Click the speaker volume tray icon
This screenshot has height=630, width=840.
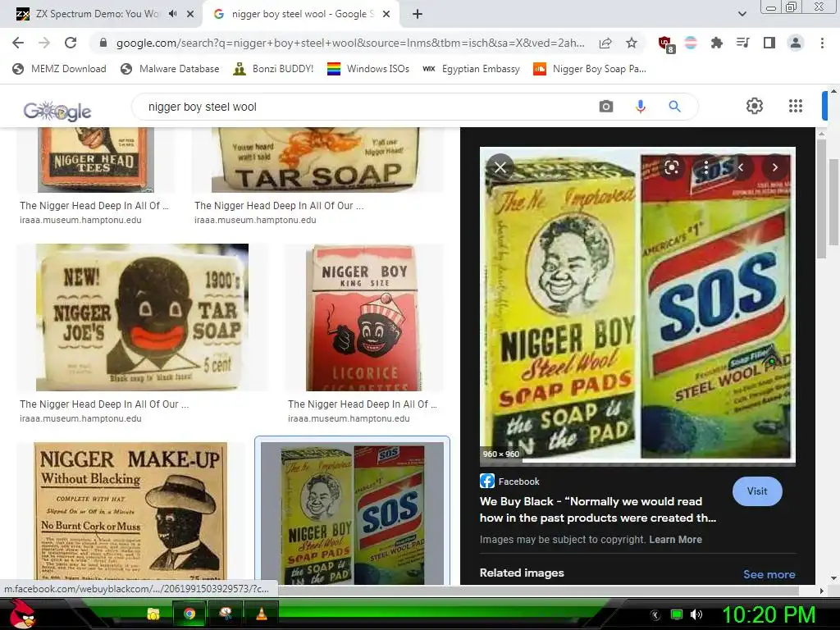coord(696,614)
